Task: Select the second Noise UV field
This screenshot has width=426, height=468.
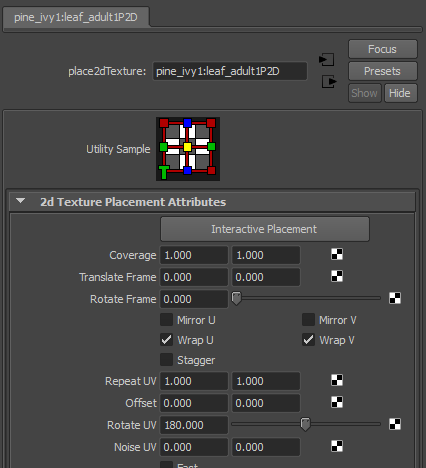Action: (x=266, y=447)
